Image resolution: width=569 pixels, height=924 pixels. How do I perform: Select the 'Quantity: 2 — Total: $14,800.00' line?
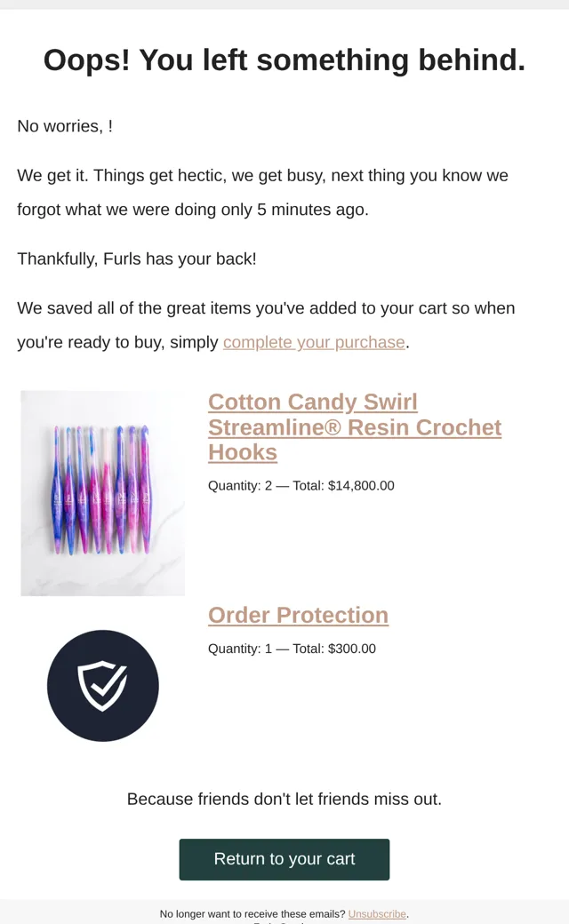point(301,486)
